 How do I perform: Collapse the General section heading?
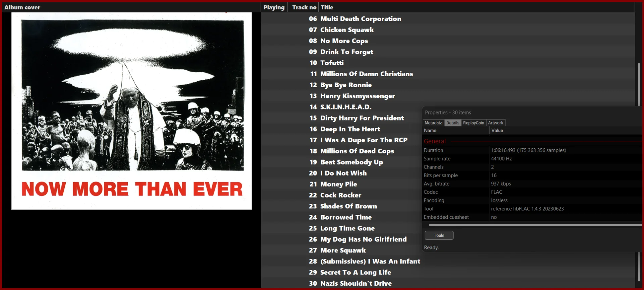(x=435, y=141)
